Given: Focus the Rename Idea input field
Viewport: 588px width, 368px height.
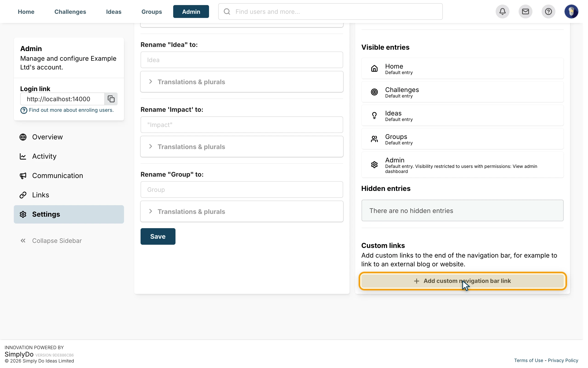Looking at the screenshot, I should click(x=242, y=60).
